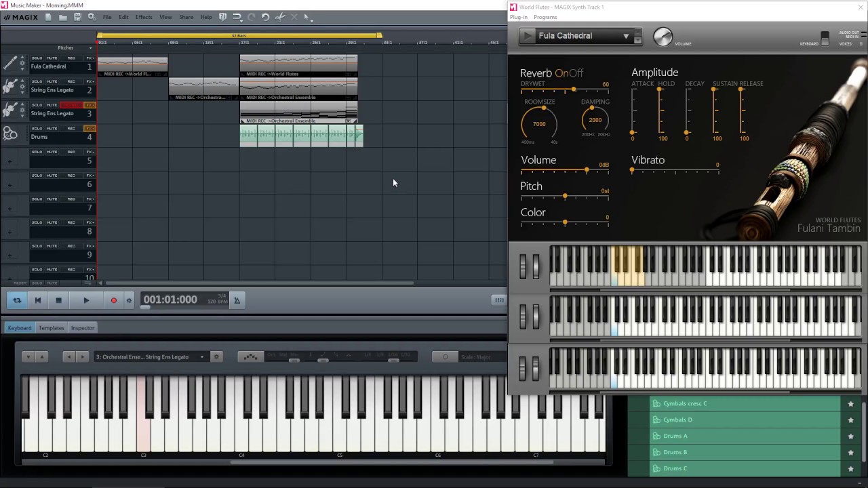Click the next instrument arrow in keyboard panel
The width and height of the screenshot is (868, 488).
coord(82,357)
